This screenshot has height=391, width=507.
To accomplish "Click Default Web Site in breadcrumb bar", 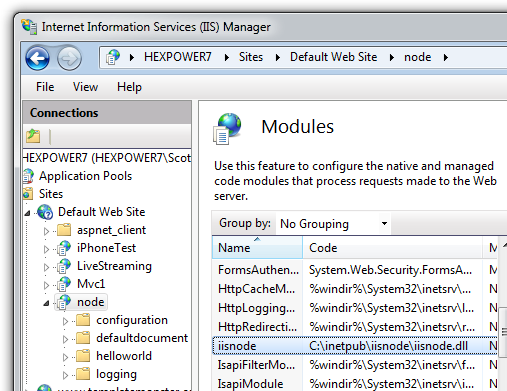I will point(333,57).
